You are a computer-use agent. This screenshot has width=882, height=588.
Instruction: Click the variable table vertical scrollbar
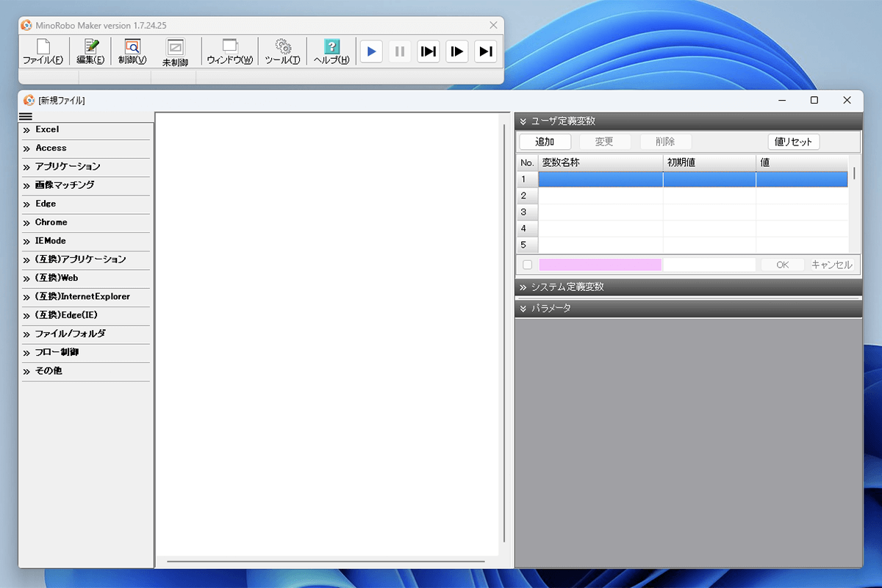tap(854, 173)
